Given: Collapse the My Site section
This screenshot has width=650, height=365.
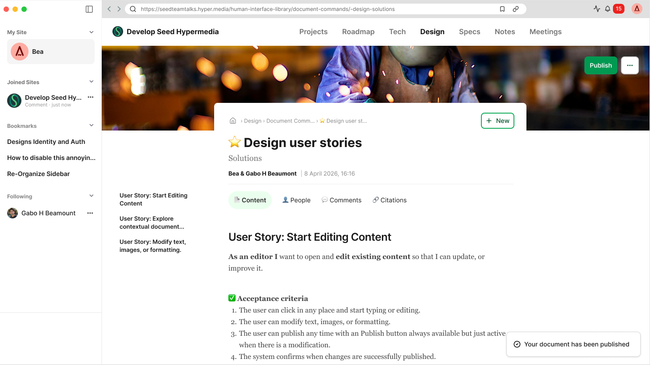Looking at the screenshot, I should (91, 32).
